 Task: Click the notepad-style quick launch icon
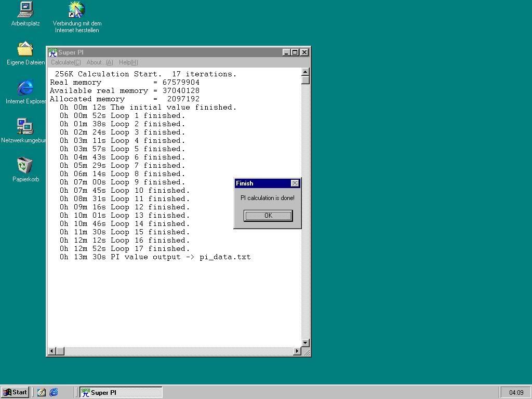point(42,392)
